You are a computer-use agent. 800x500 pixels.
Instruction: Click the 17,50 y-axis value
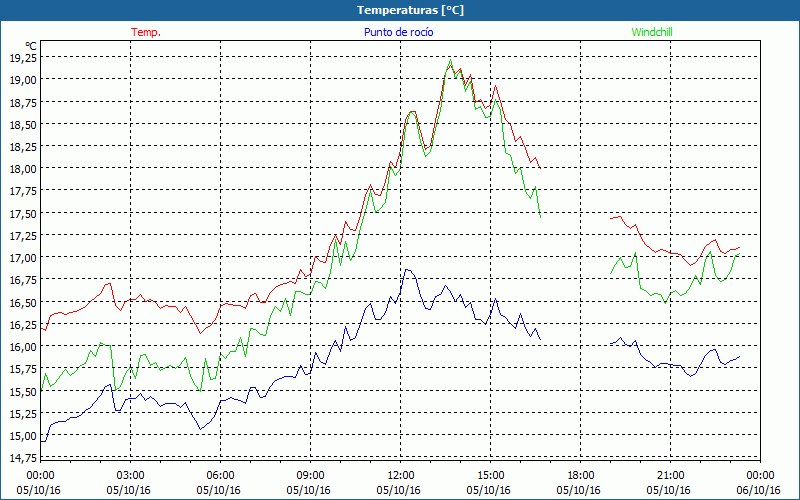[x=23, y=213]
